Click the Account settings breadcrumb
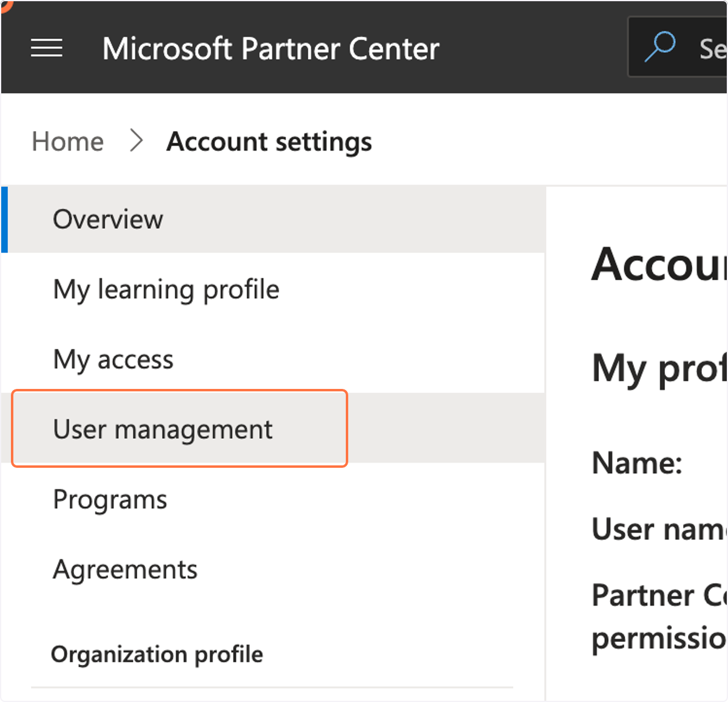 coord(269,142)
